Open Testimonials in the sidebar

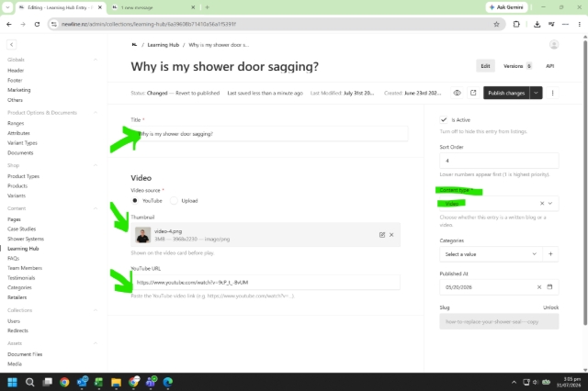21,277
